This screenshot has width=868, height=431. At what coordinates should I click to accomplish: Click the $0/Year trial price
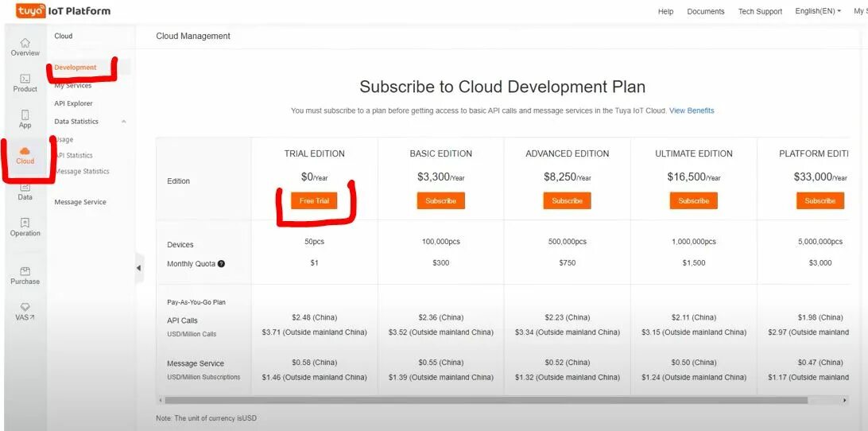(x=315, y=177)
